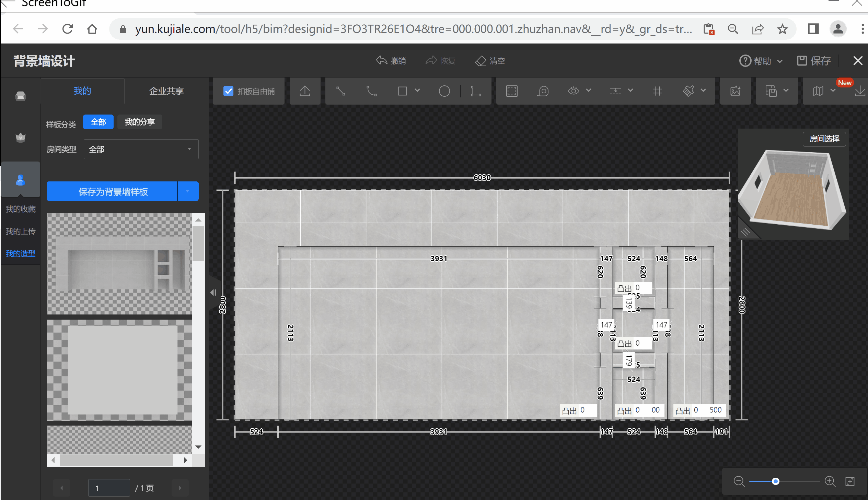
Task: Expand the eye visibility dropdown arrow
Action: tap(589, 90)
